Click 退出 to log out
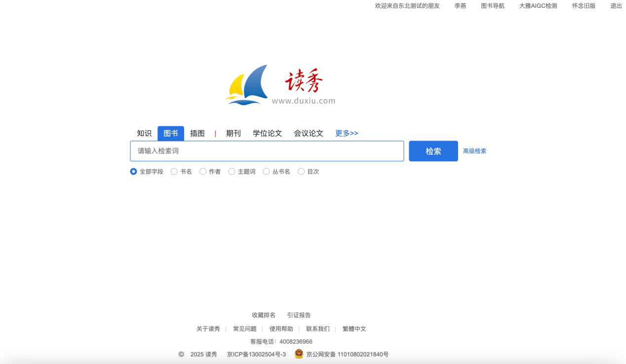Image resolution: width=626 pixels, height=364 pixels. [616, 6]
